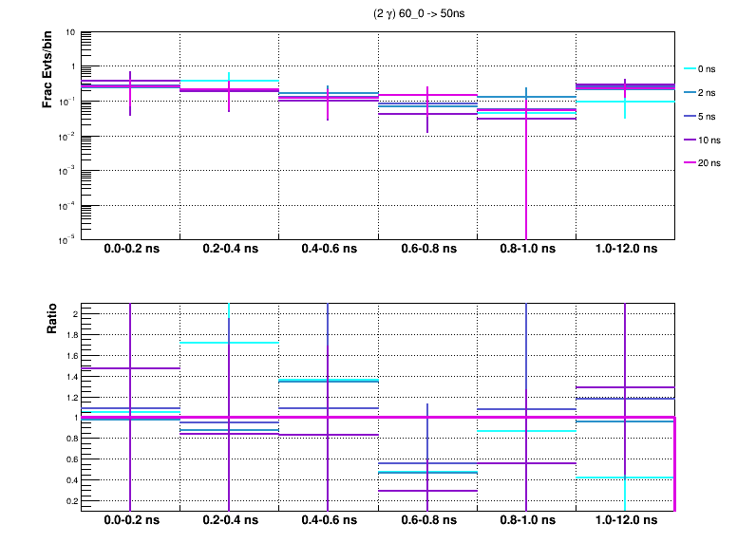Click the magenta 20 ns legend line
Screen dimensions: 756x543
pos(691,163)
